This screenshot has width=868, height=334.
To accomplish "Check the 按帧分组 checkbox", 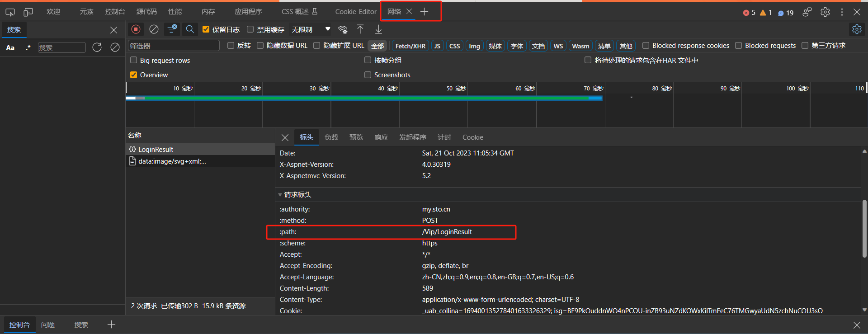I will pyautogui.click(x=368, y=60).
